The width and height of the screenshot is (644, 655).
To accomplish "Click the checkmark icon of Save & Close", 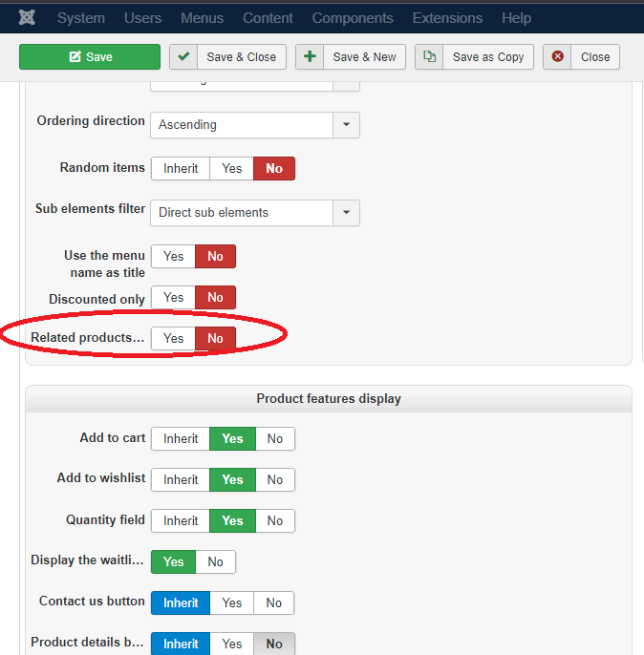I will pyautogui.click(x=183, y=56).
